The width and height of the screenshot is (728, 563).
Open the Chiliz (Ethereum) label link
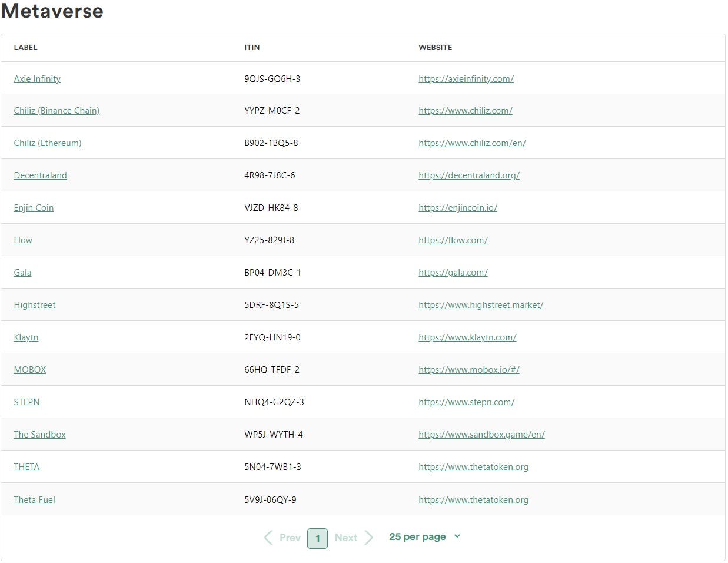pyautogui.click(x=48, y=143)
